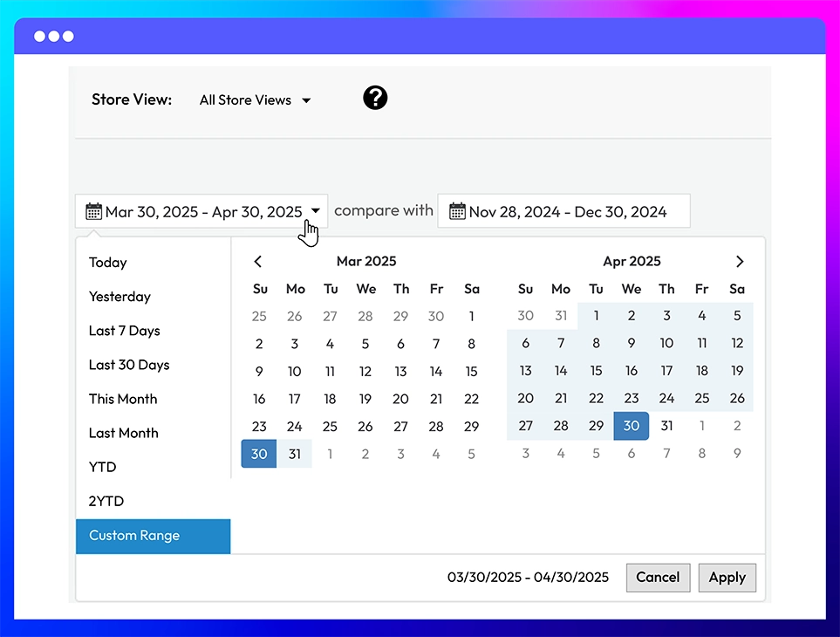Viewport: 840px width, 637px height.
Task: Expand the Mar 30 - Apr 30 date range dropdown
Action: click(x=201, y=211)
